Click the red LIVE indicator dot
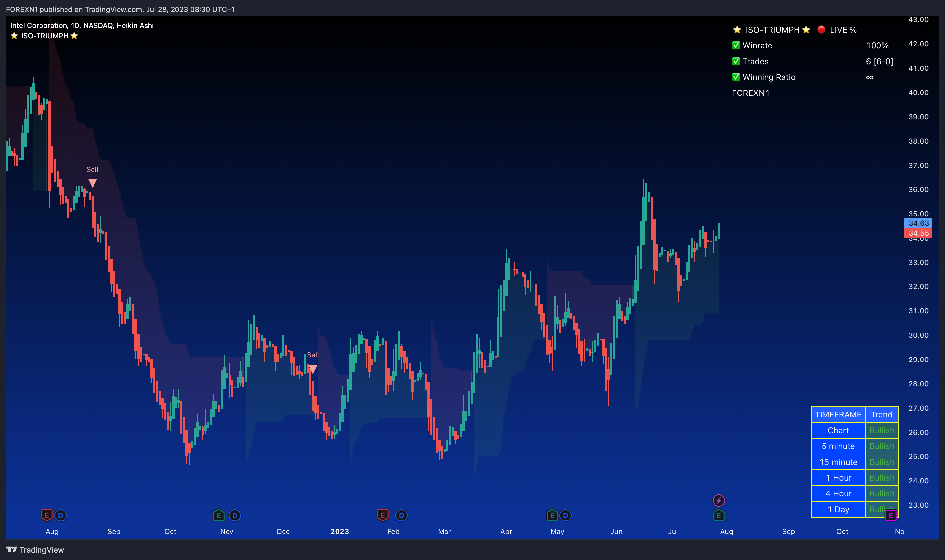Image resolution: width=945 pixels, height=560 pixels. pyautogui.click(x=821, y=29)
